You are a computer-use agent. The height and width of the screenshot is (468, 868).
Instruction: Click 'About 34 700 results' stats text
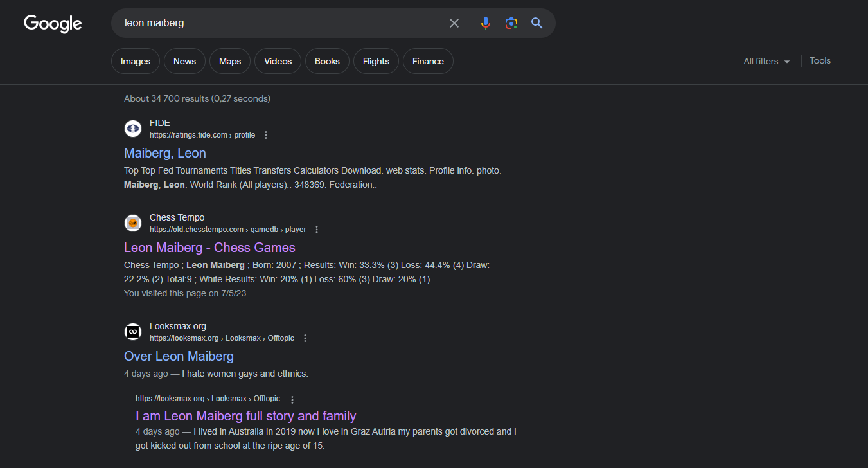tap(197, 98)
